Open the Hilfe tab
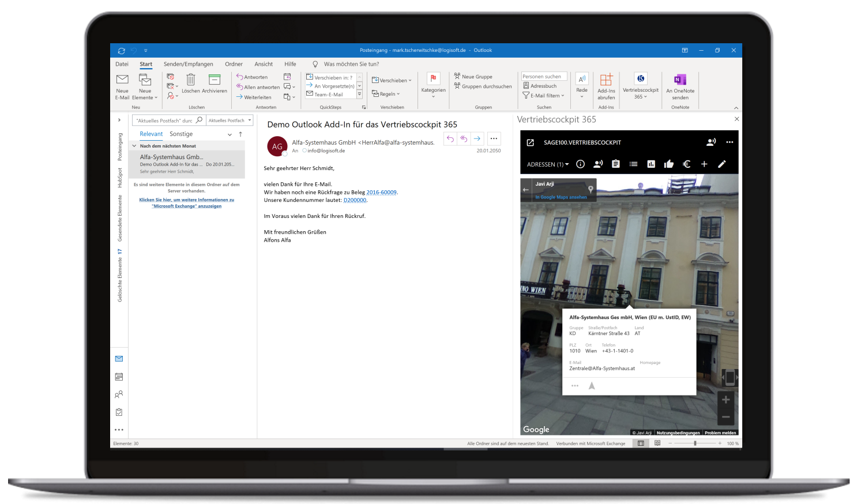Screen dimensions: 865x504 click(x=290, y=64)
